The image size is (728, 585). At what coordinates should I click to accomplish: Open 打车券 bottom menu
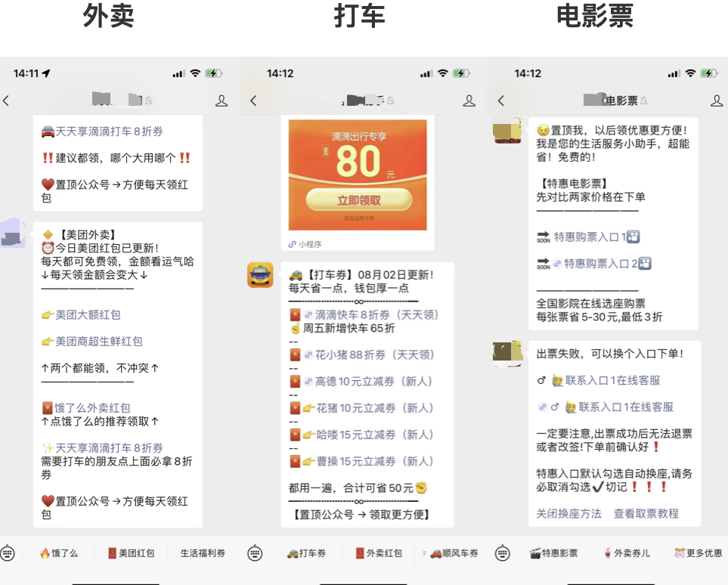(x=306, y=553)
